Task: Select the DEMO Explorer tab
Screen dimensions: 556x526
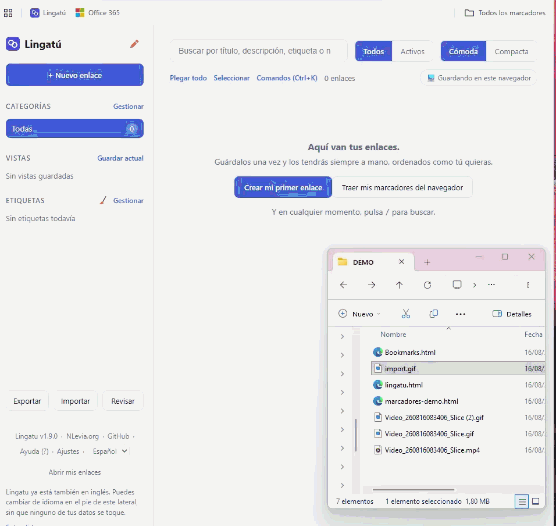Action: pos(372,262)
